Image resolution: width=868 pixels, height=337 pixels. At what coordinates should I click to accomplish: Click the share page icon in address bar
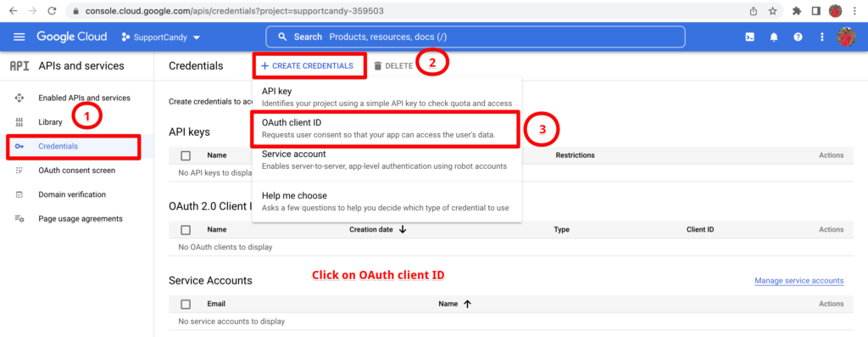tap(754, 10)
